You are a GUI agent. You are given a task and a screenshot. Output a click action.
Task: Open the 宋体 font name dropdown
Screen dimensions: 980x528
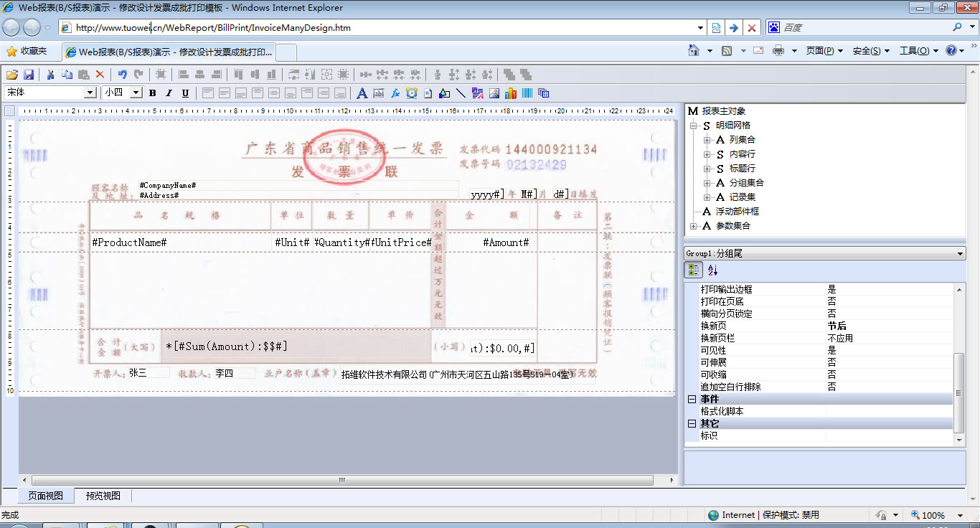pos(90,93)
